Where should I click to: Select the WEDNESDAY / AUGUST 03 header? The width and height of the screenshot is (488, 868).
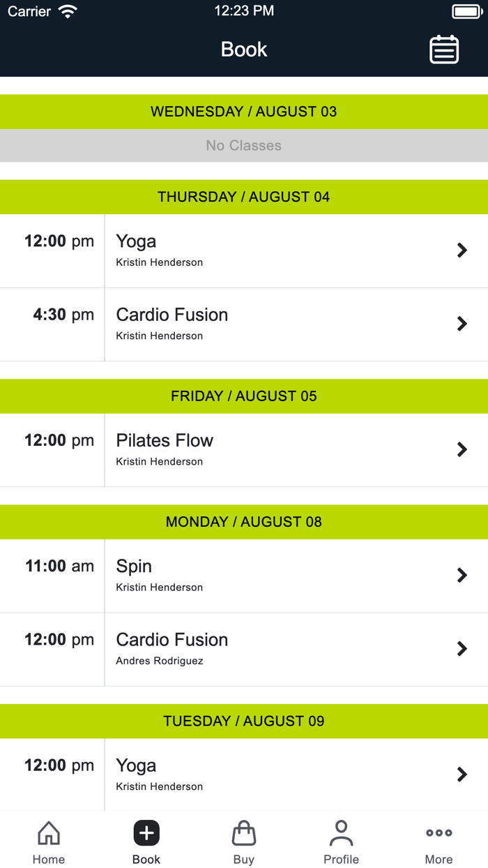click(244, 112)
